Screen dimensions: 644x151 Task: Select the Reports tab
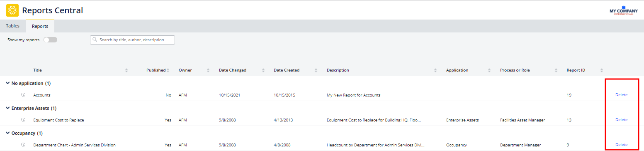point(40,26)
